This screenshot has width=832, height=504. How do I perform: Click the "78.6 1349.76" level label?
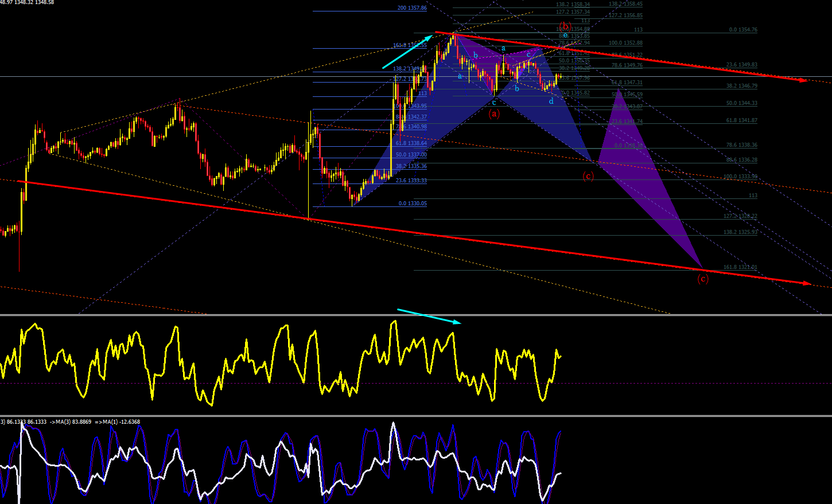pos(627,65)
